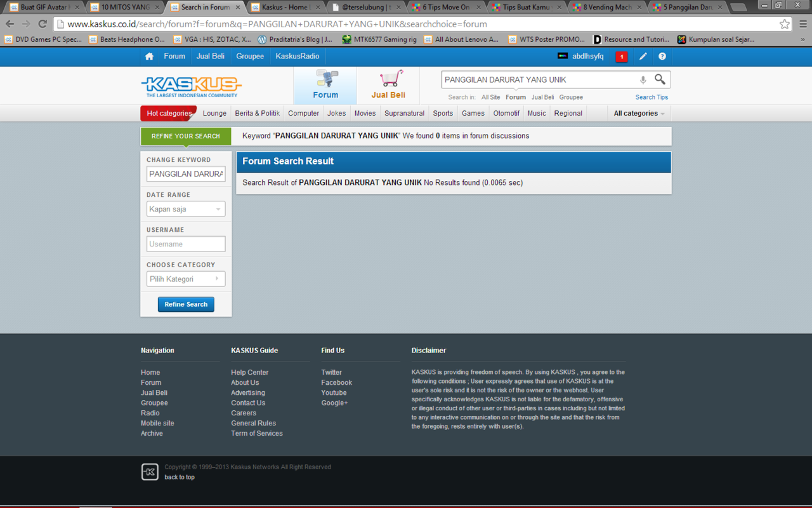Image resolution: width=812 pixels, height=508 pixels.
Task: Open Youtube link under Find Us
Action: [x=334, y=393]
